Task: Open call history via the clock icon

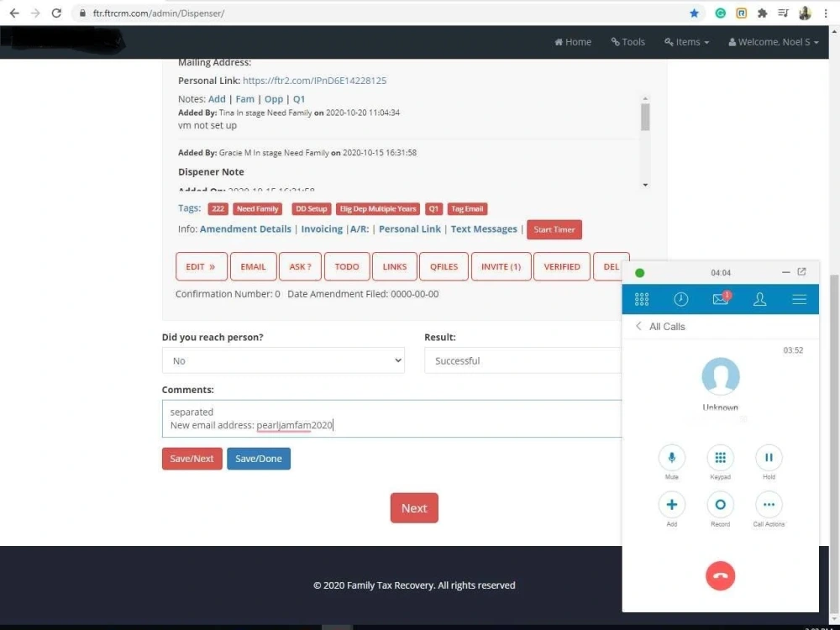Action: [680, 298]
